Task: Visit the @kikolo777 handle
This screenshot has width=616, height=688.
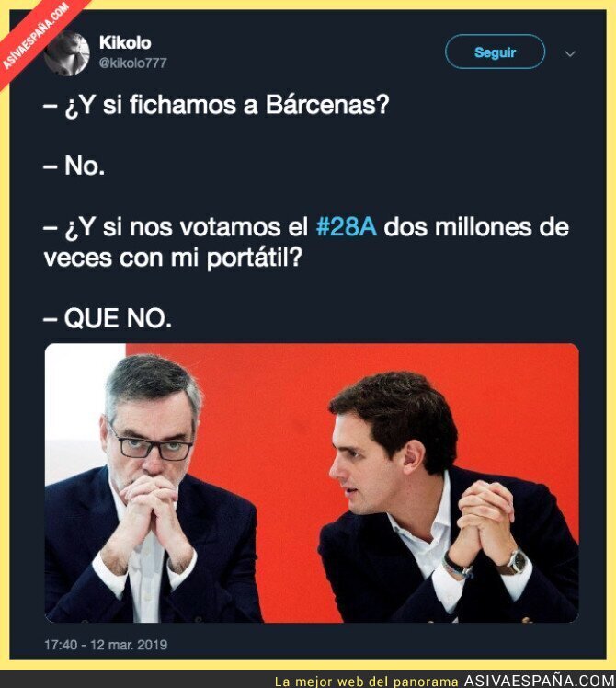Action: point(133,63)
